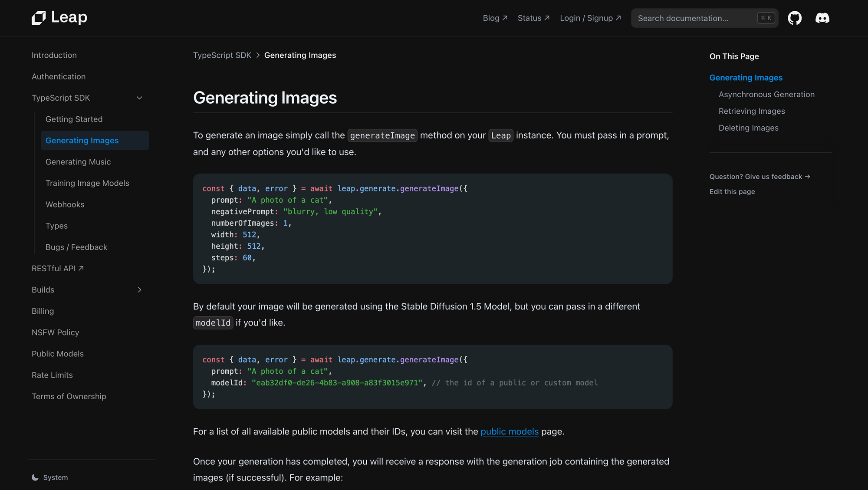This screenshot has width=868, height=490.
Task: Open the GitHub repository icon
Action: (x=795, y=18)
